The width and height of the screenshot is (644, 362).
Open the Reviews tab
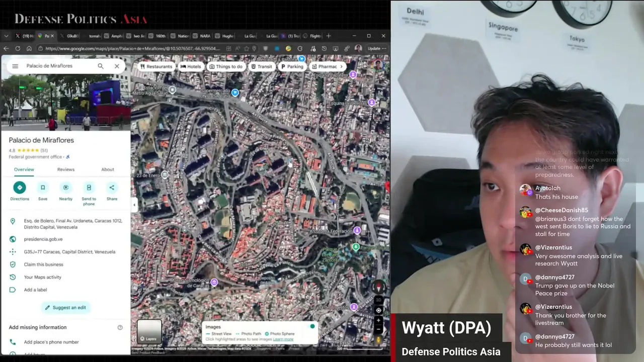(66, 169)
